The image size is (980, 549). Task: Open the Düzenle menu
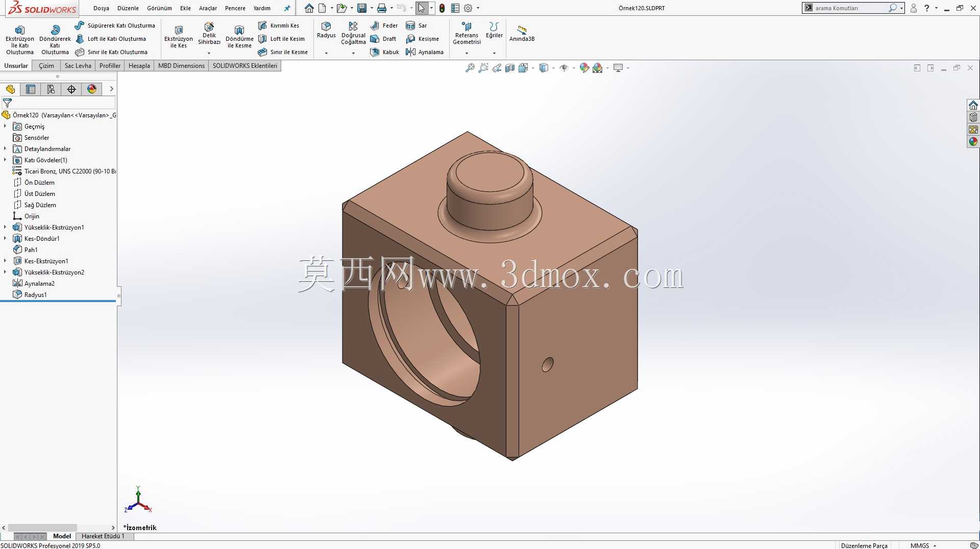tap(128, 8)
